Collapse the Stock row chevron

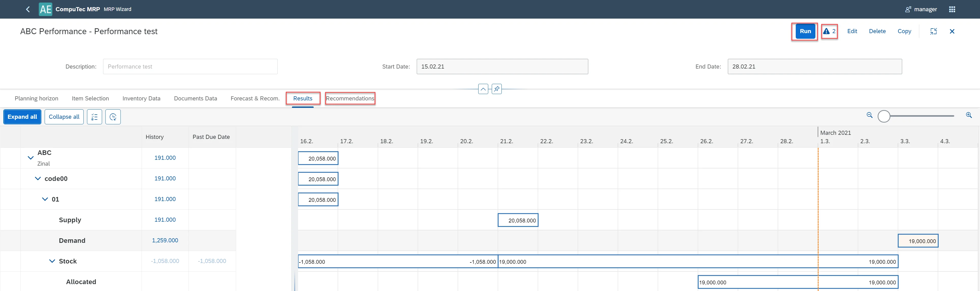click(x=52, y=261)
